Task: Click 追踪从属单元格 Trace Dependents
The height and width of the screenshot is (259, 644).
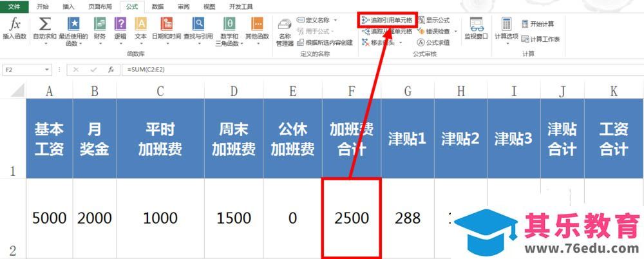Action: click(387, 31)
